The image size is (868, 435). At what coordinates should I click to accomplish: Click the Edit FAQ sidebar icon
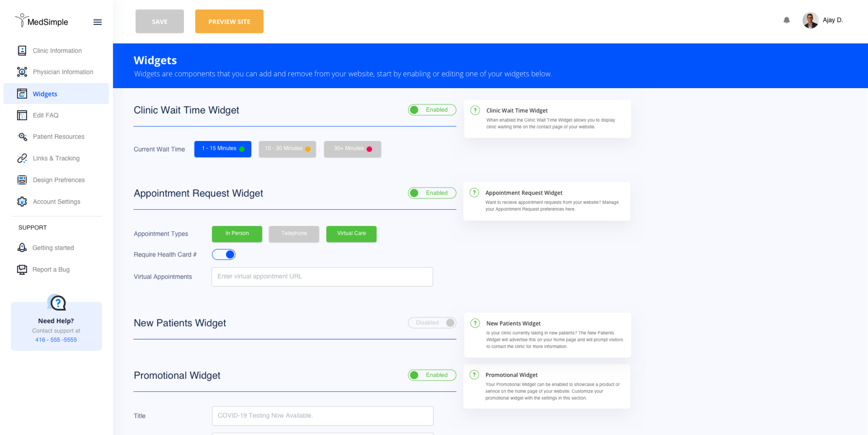22,115
